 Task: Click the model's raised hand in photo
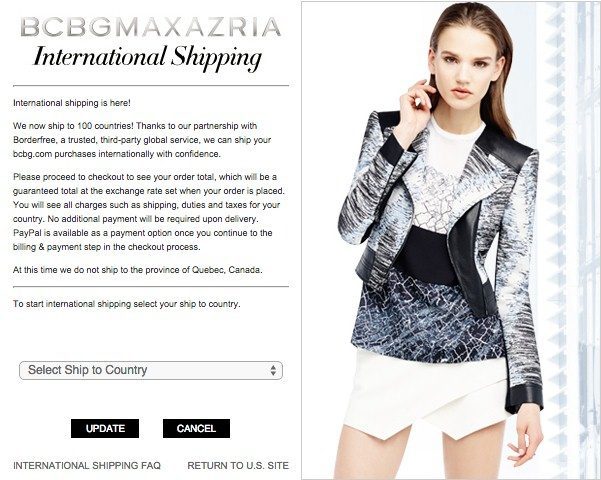(418, 104)
